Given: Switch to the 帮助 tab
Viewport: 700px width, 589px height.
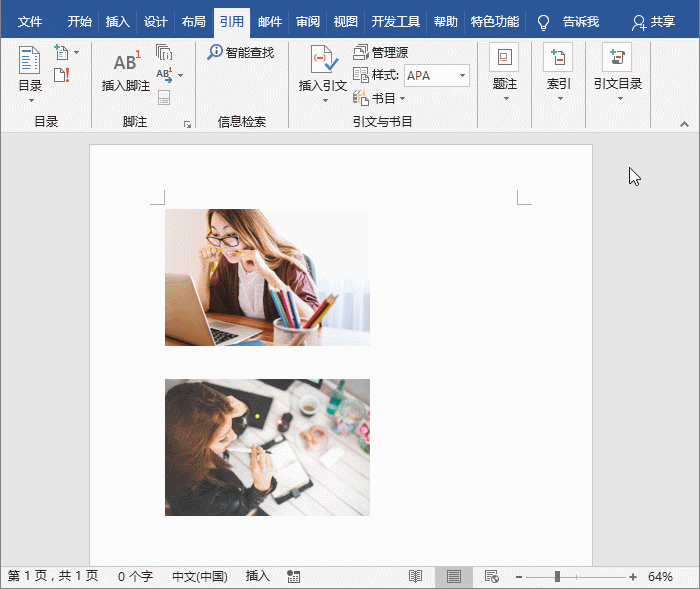Looking at the screenshot, I should tap(446, 22).
